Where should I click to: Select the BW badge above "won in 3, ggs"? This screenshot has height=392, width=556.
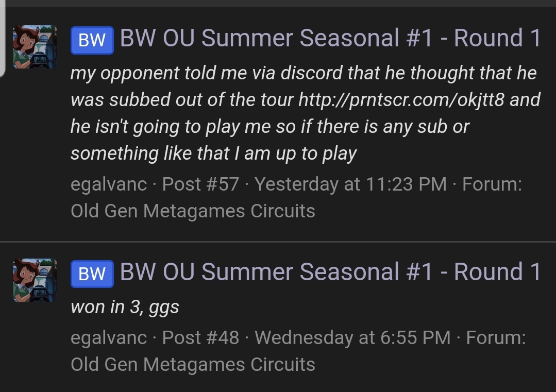pyautogui.click(x=92, y=274)
